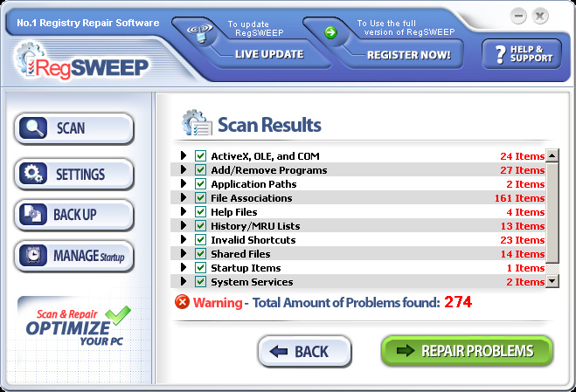Uncheck File Associations checkbox
Screen dimensions: 576x392
[200, 197]
